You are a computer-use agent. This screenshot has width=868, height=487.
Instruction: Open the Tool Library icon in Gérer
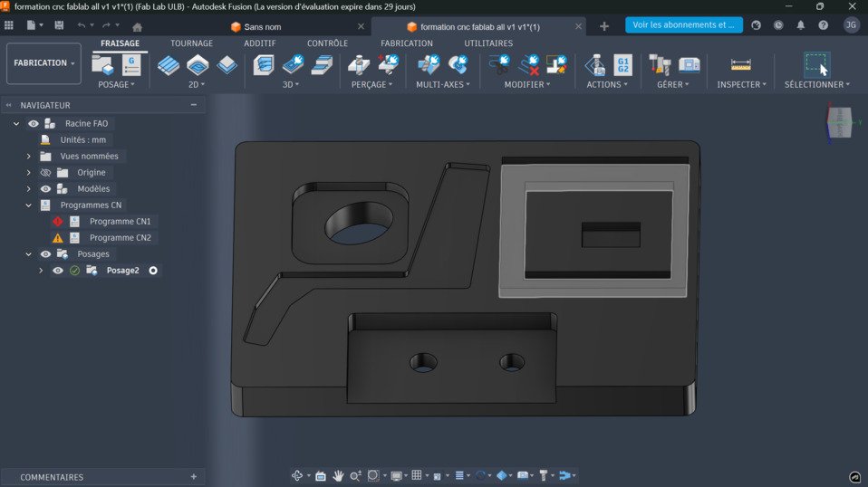[x=660, y=64]
